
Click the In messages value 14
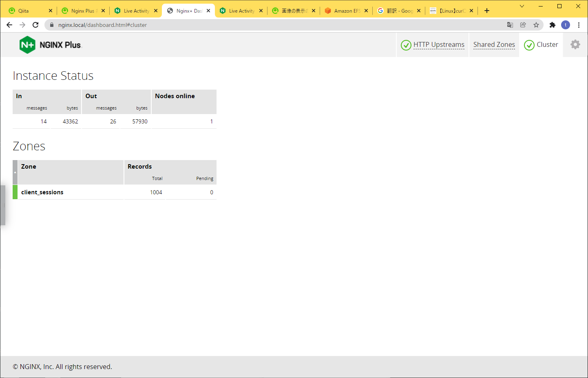point(44,121)
